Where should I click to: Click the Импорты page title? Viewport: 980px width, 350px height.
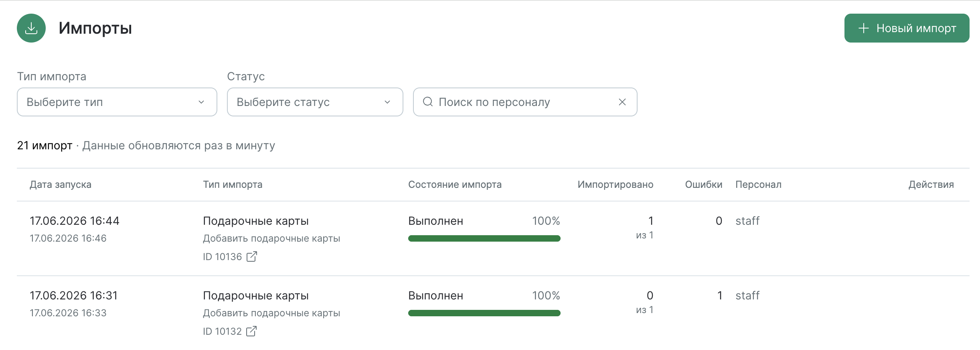95,28
